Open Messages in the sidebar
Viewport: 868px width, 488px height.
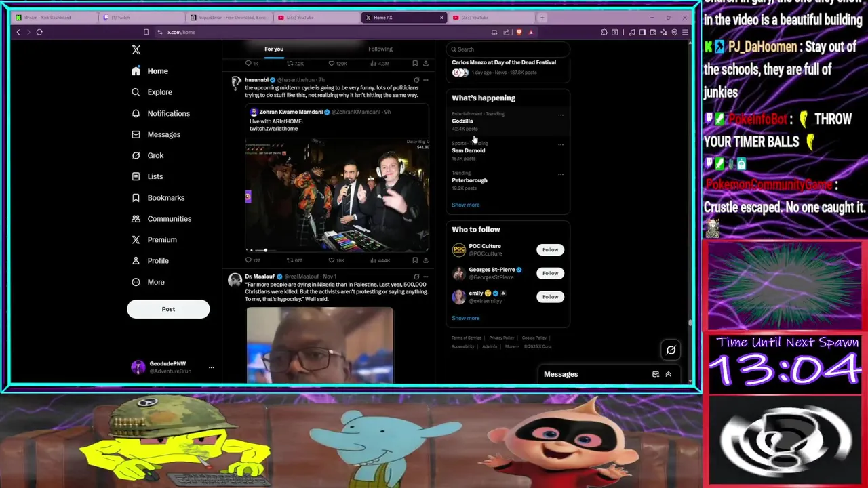tap(156, 134)
